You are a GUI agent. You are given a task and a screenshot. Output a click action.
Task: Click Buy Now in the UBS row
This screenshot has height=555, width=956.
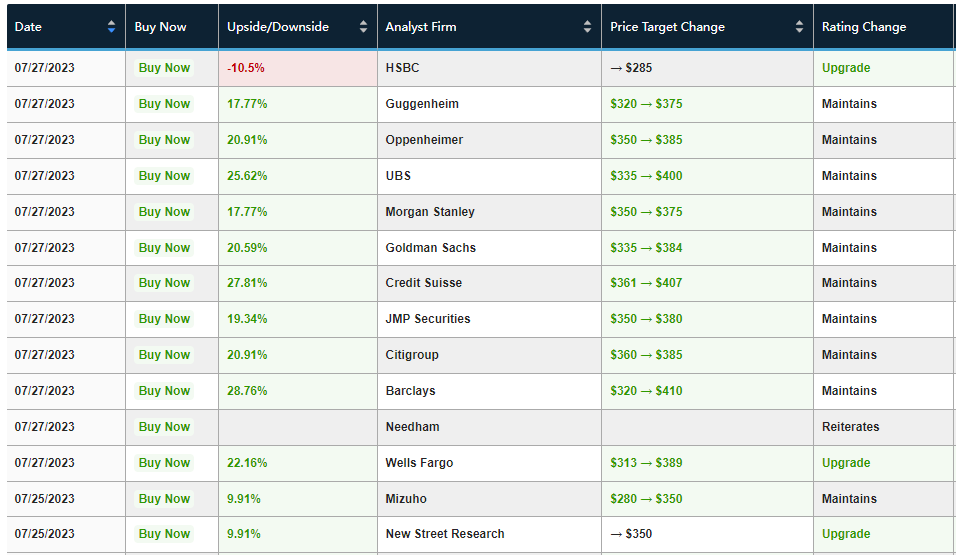pos(164,176)
